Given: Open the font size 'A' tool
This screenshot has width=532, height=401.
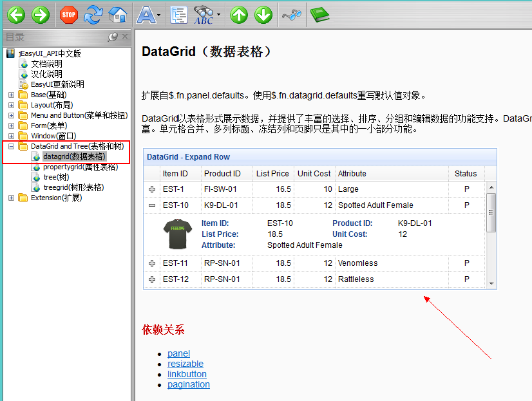Looking at the screenshot, I should click(146, 15).
